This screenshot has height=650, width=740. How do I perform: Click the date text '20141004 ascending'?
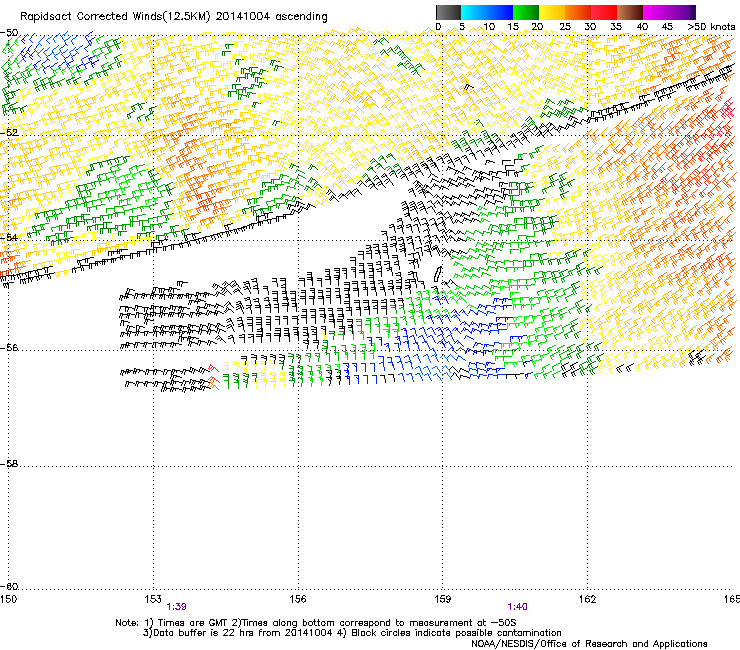(x=271, y=17)
